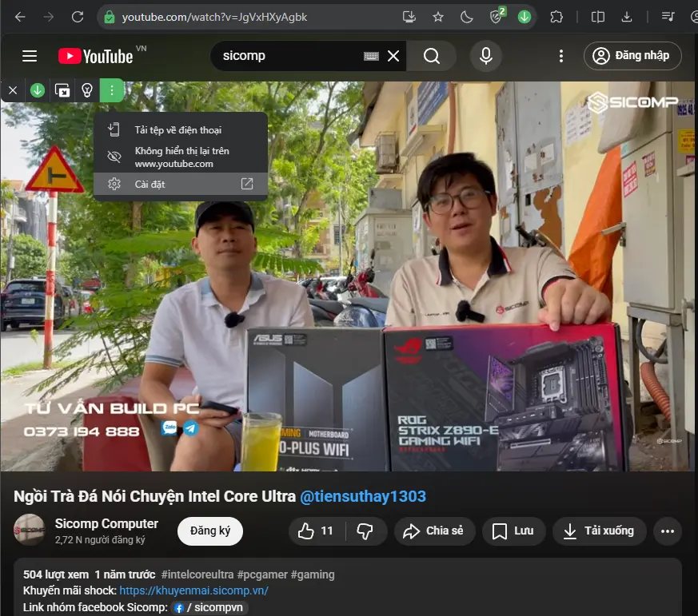Screen dimensions: 698x616
Task: Toggle the like button showing 11
Action: (x=315, y=531)
